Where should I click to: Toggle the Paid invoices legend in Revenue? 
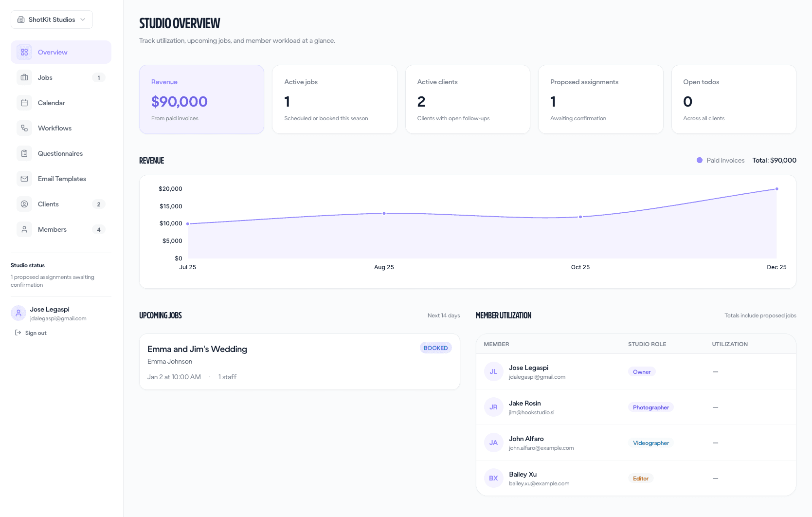point(721,160)
